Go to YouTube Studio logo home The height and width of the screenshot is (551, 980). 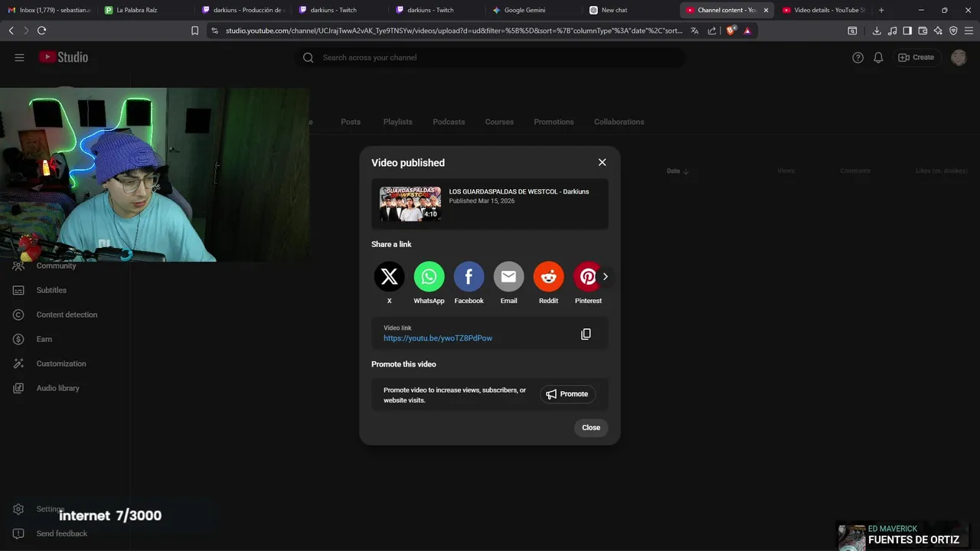[64, 57]
